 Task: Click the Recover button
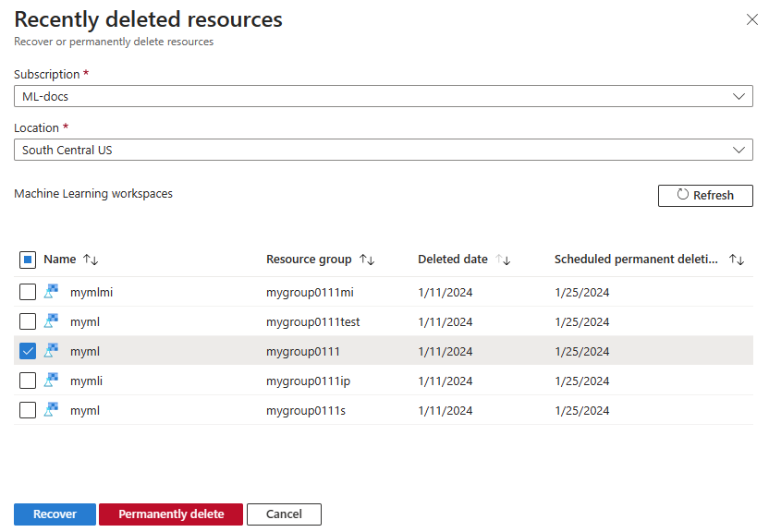(x=55, y=514)
